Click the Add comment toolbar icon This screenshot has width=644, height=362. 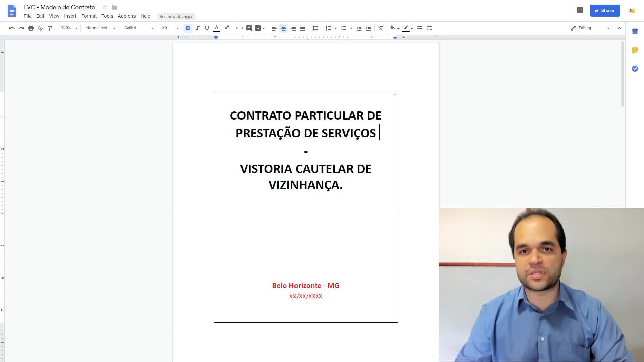click(x=249, y=28)
